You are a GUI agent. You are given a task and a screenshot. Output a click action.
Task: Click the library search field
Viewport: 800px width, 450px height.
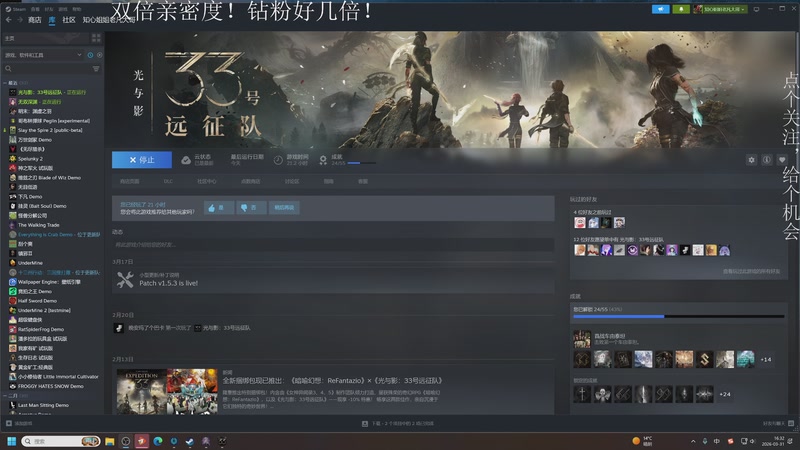point(47,68)
